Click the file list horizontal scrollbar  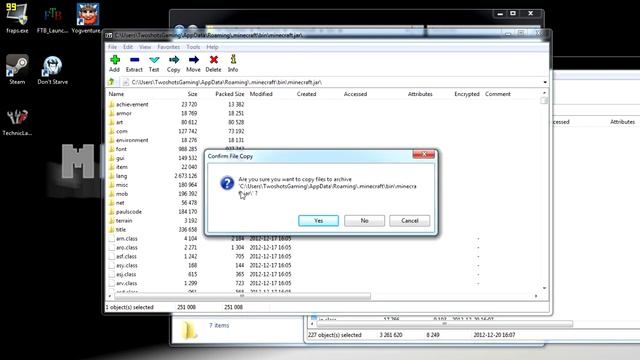point(242,296)
